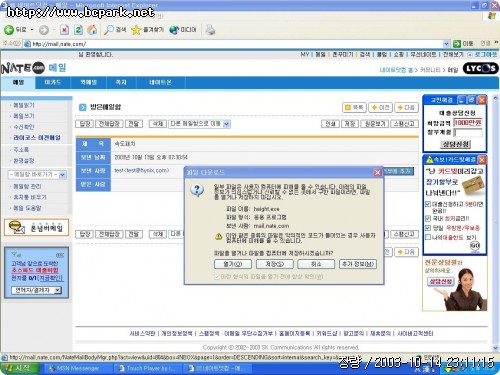Image resolution: width=500 pixels, height=375 pixels.
Task: Minimize the loan consultation ad popup
Action: [x=461, y=100]
